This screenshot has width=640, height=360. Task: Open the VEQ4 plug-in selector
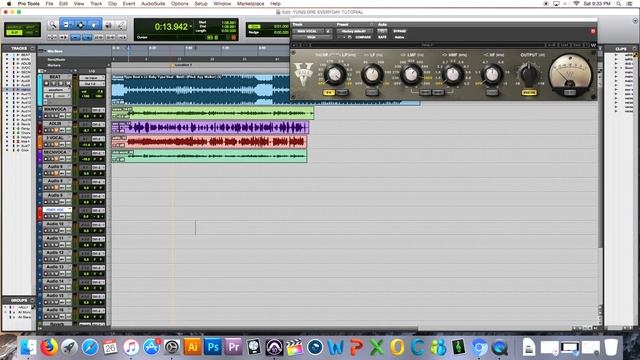click(x=311, y=37)
